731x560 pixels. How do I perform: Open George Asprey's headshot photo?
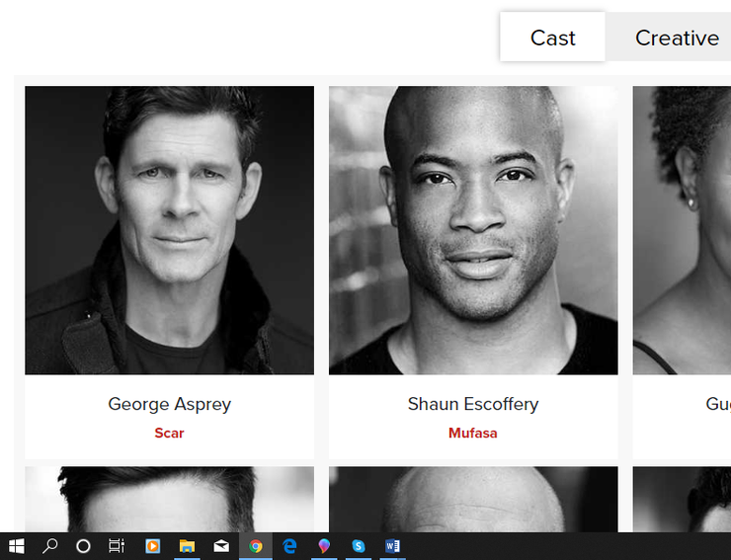click(169, 230)
